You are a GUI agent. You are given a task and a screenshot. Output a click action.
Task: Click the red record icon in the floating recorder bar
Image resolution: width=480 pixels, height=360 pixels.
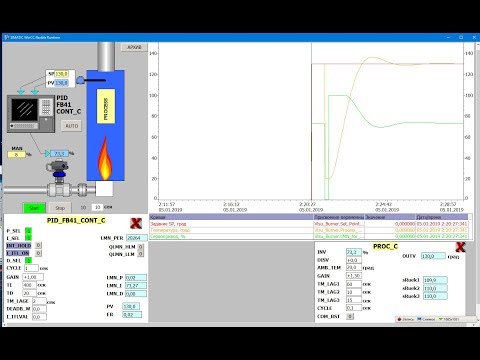click(399, 319)
